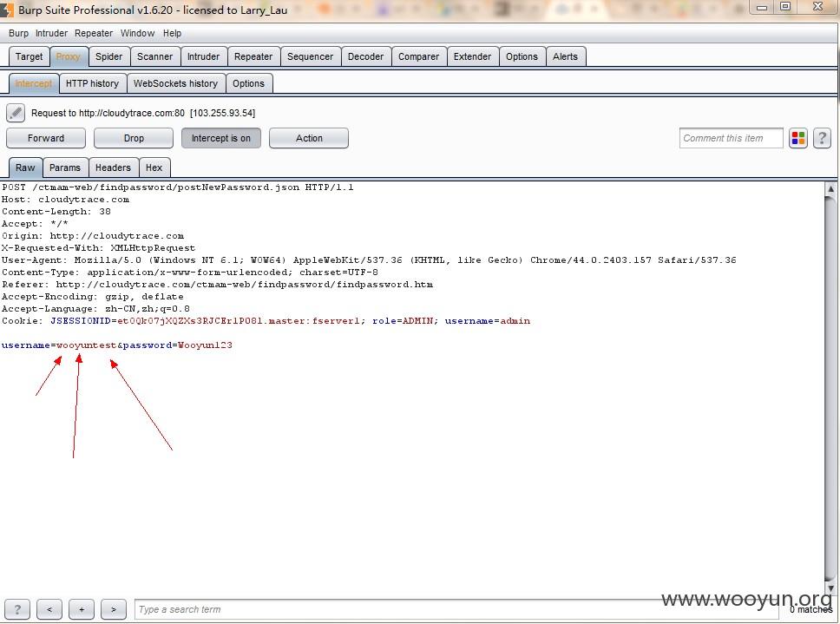Screen dimensions: 840x624
Task: Click the request editor scrollbar up arrow
Action: coord(830,188)
